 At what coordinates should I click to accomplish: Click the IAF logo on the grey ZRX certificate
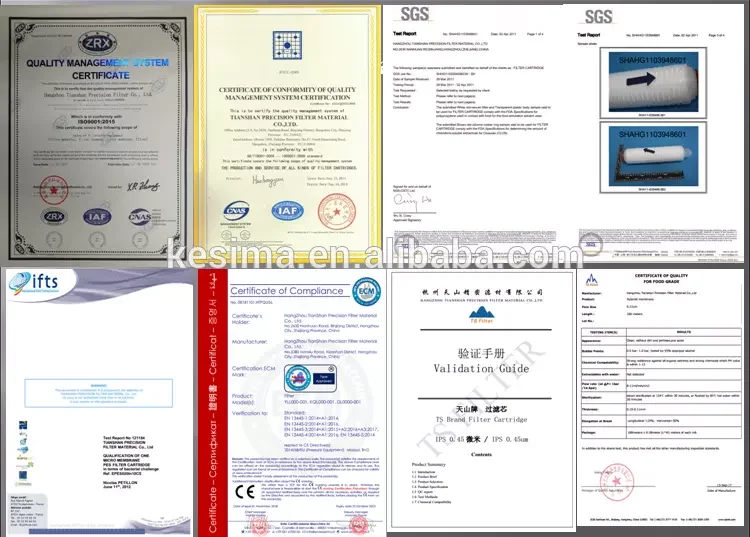click(98, 217)
